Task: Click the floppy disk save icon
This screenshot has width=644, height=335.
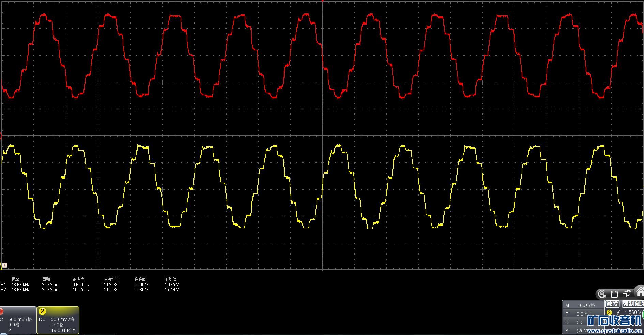Action: tap(614, 294)
